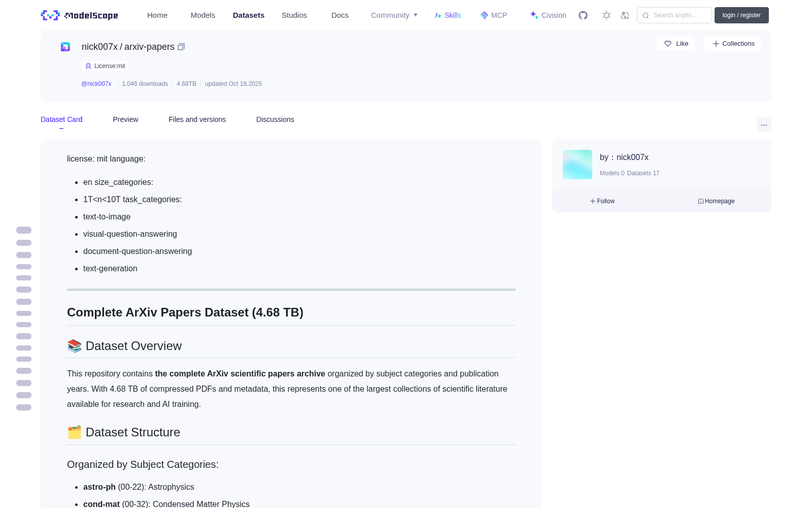The image size is (812, 508).
Task: Click the MCP diamond icon
Action: pos(484,15)
